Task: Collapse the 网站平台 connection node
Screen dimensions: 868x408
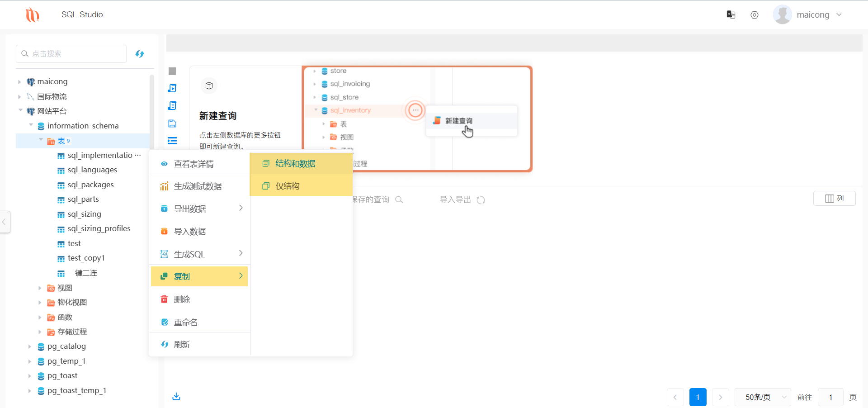Action: (20, 110)
